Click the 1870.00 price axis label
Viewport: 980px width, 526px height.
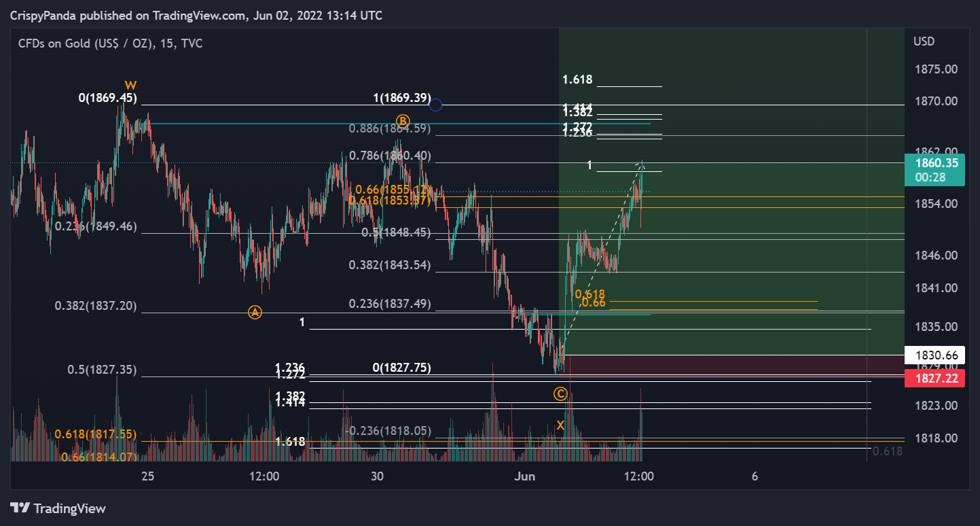(x=936, y=101)
